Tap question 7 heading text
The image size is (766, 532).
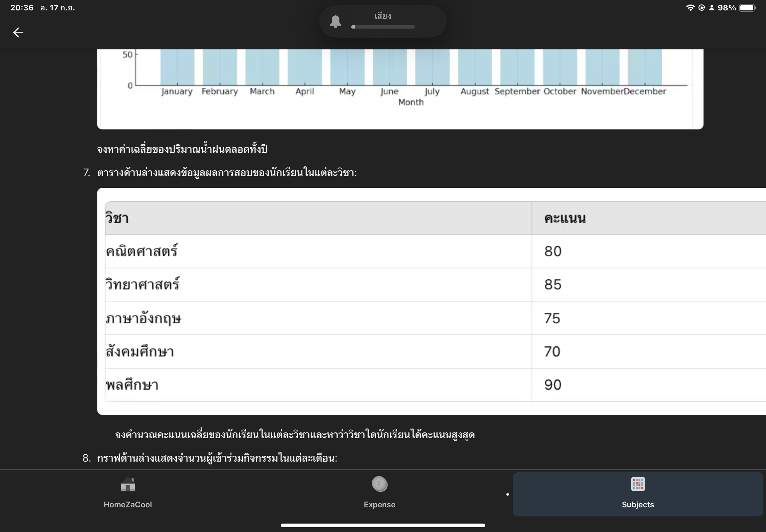[x=227, y=173]
